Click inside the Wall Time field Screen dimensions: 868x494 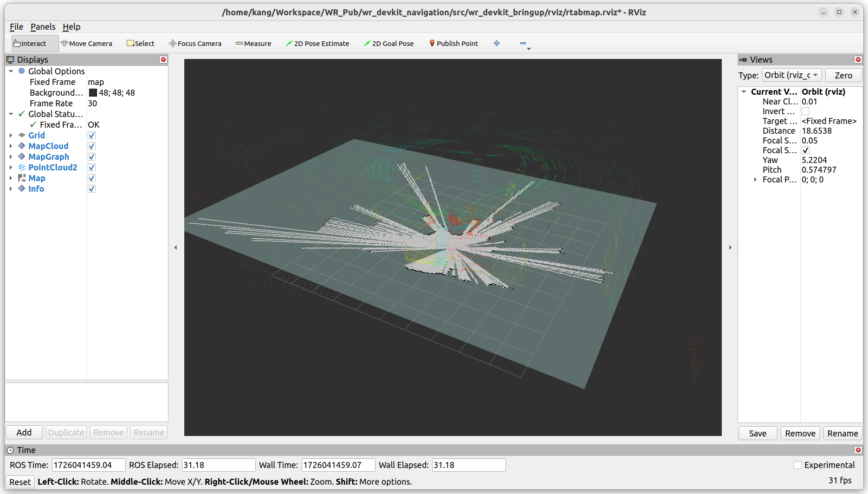tap(338, 465)
